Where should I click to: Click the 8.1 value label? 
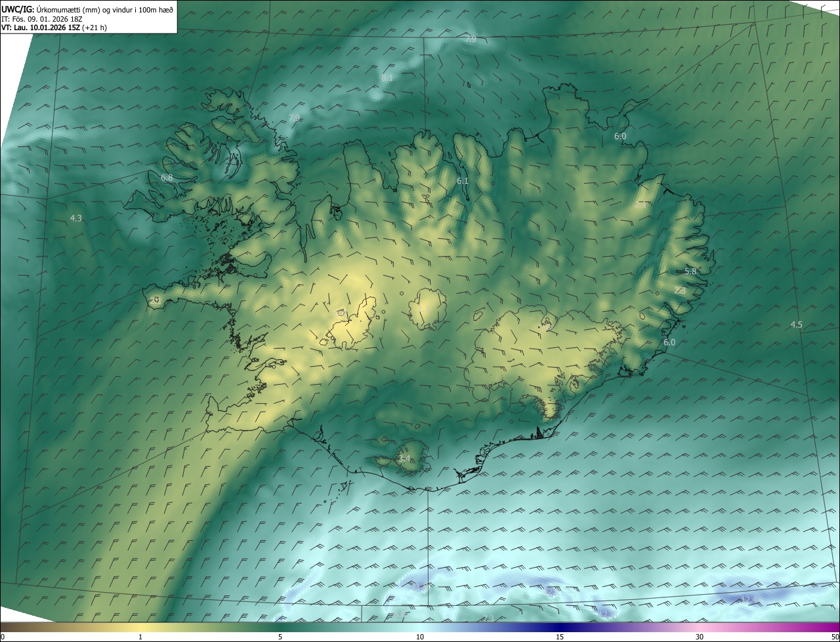pyautogui.click(x=387, y=77)
